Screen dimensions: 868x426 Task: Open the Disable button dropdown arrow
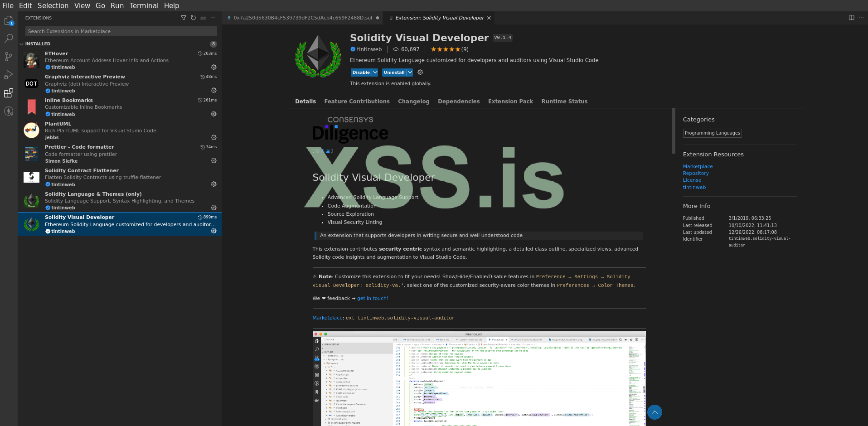pyautogui.click(x=375, y=73)
